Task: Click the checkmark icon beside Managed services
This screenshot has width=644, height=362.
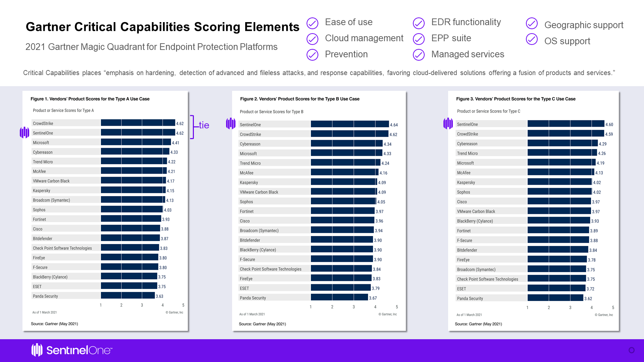Action: tap(419, 55)
